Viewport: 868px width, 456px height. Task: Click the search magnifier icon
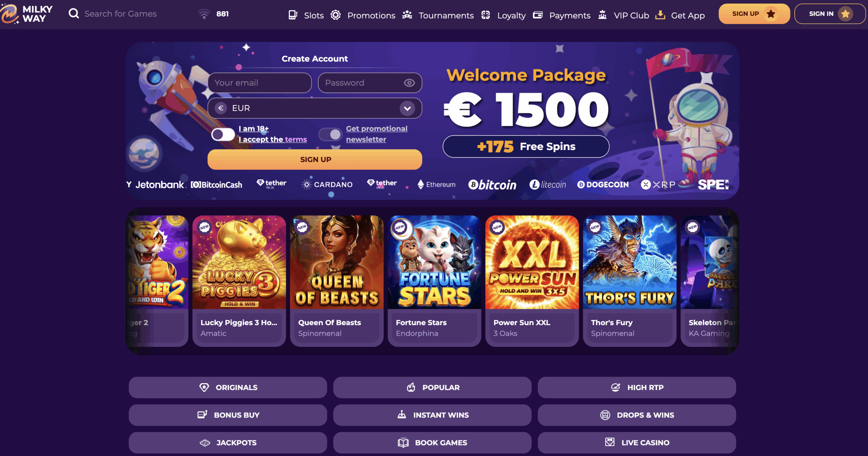click(74, 14)
